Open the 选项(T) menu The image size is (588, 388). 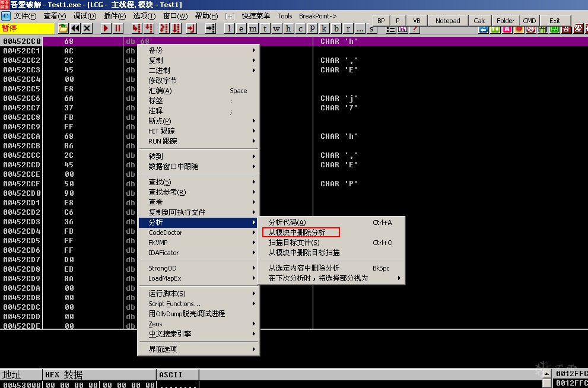tap(144, 16)
